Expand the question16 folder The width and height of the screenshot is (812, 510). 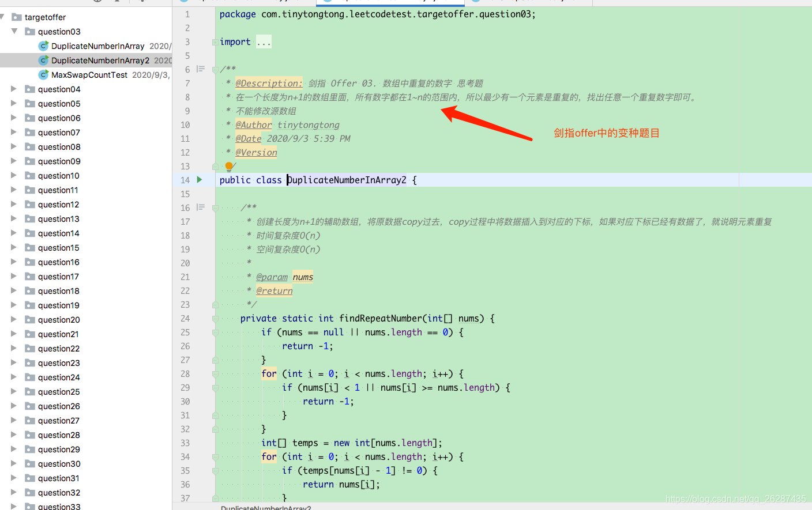pyautogui.click(x=14, y=262)
